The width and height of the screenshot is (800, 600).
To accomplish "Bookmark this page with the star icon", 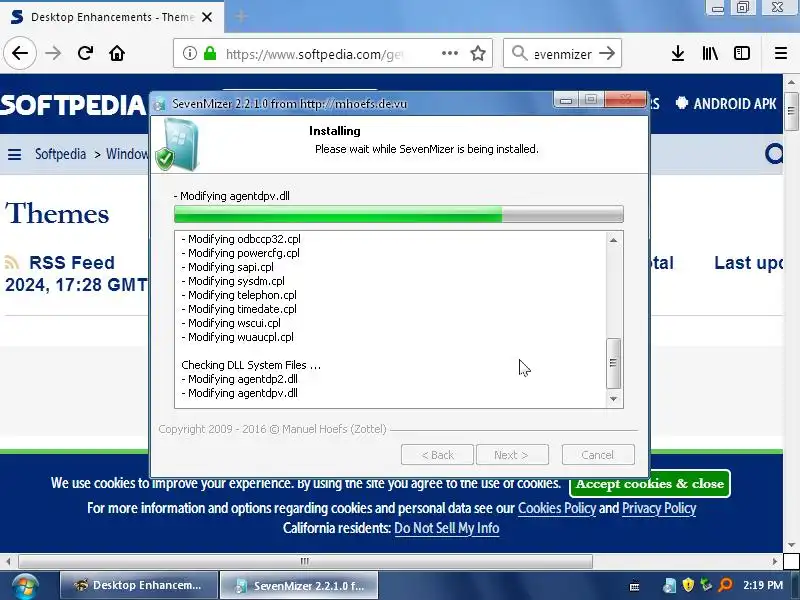I will (x=478, y=53).
